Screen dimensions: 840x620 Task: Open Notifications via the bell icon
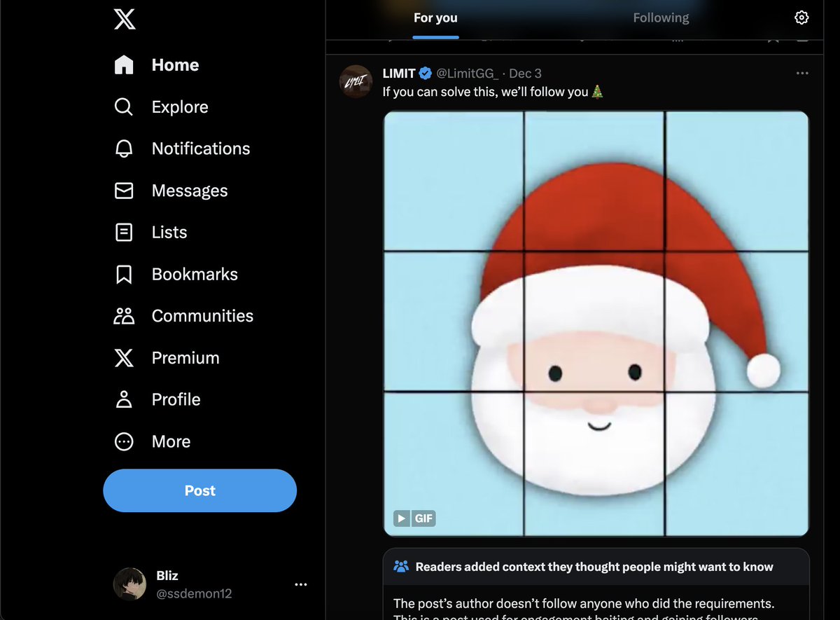124,149
